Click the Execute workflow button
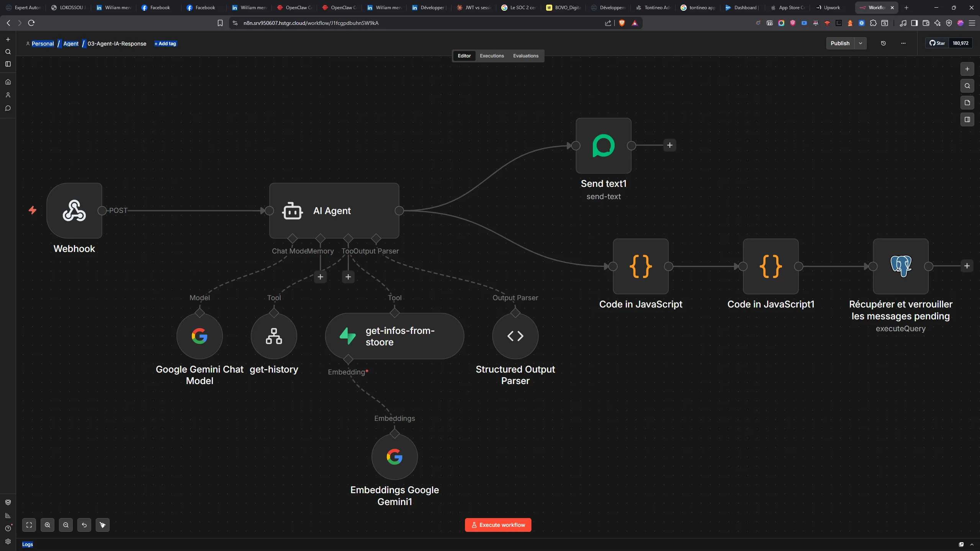Viewport: 980px width, 551px height. tap(498, 525)
